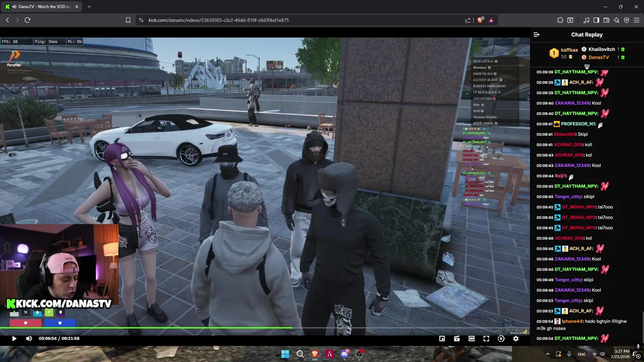Open DanasTV leaderboard entry
Image resolution: width=644 pixels, height=362 pixels.
(598, 57)
